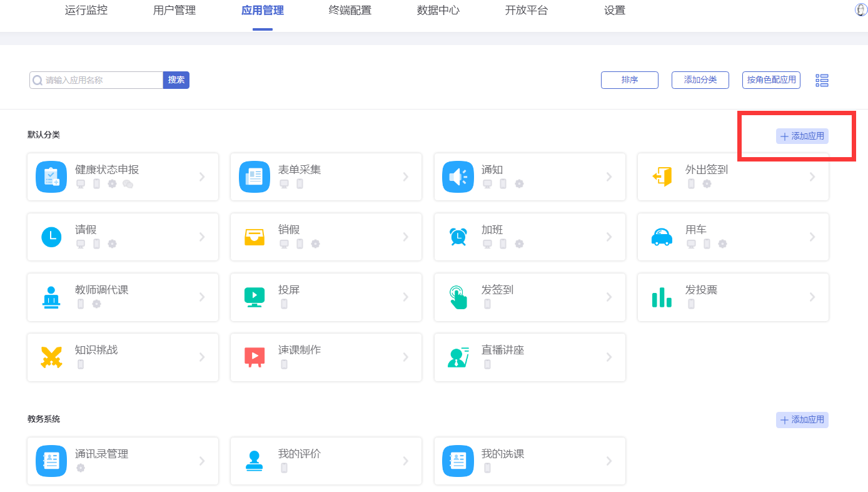Open the 销假 card arrow

[x=405, y=237]
